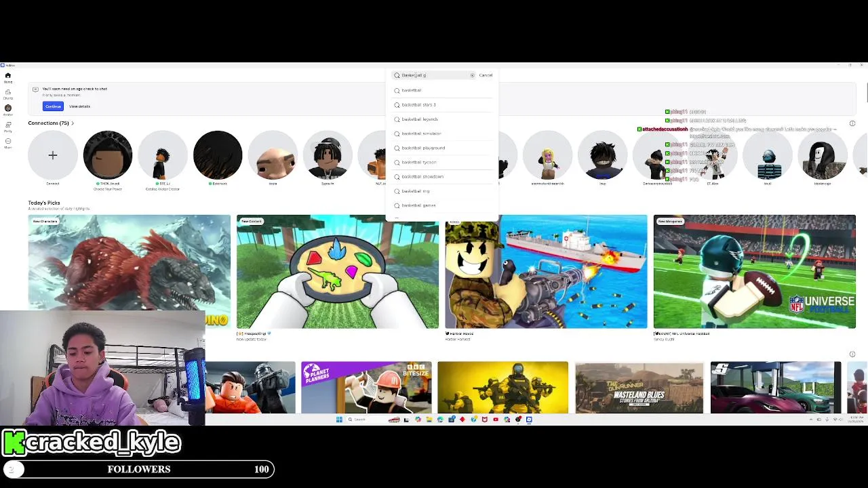This screenshot has height=488, width=868.
Task: Open the Harbor Havoc game thumbnail
Action: [546, 272]
